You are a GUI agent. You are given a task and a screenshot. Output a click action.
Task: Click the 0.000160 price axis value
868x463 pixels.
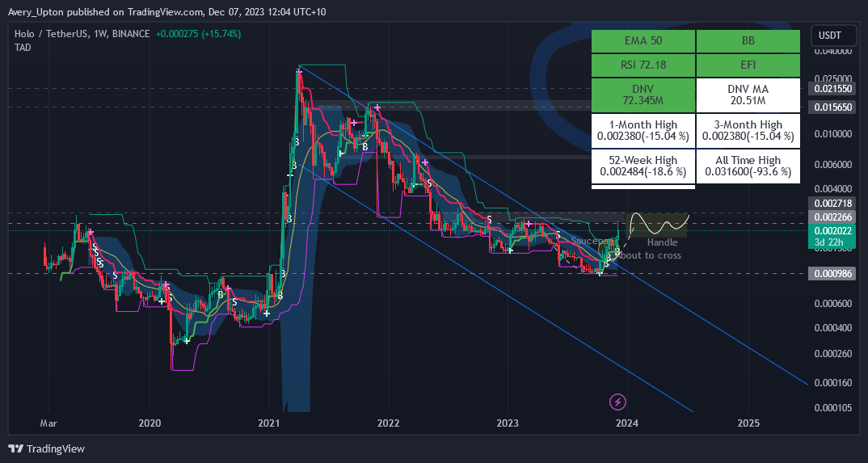(832, 382)
